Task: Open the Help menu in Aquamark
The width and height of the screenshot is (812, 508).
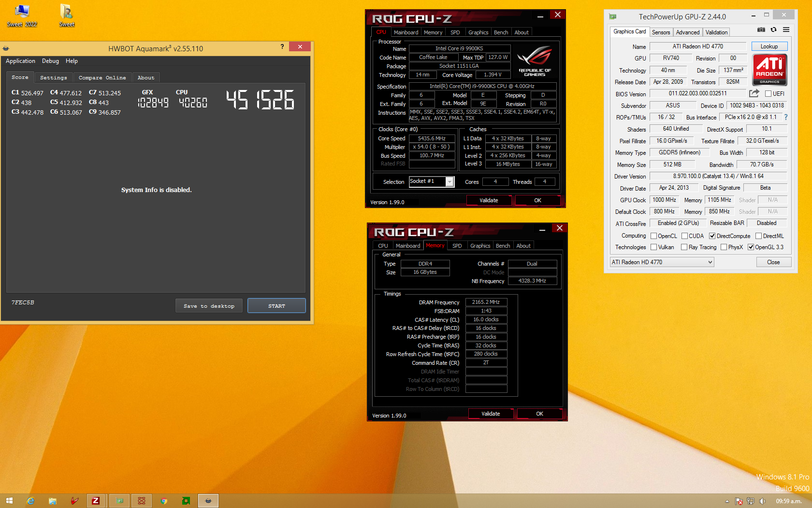Action: click(x=72, y=61)
